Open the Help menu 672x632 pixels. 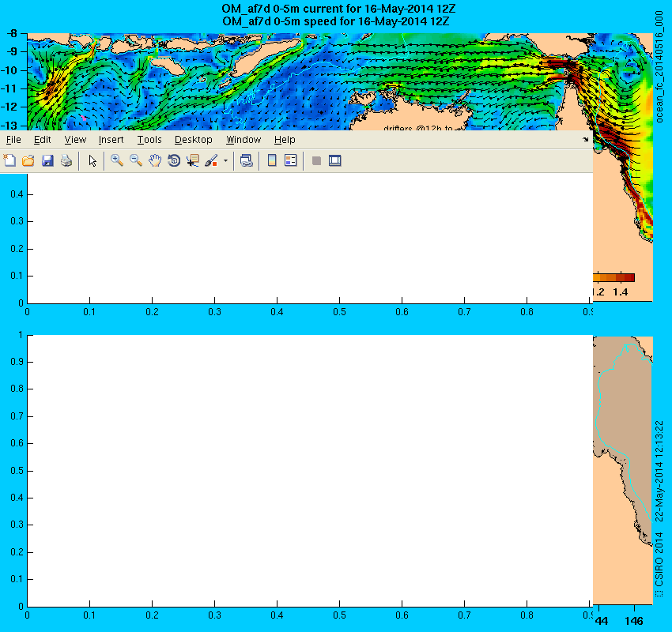coord(285,140)
